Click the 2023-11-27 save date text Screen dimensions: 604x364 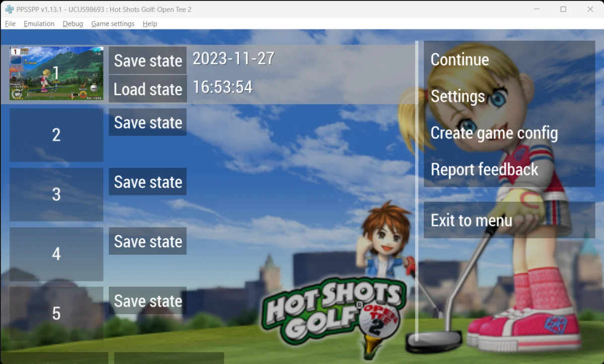coord(234,58)
